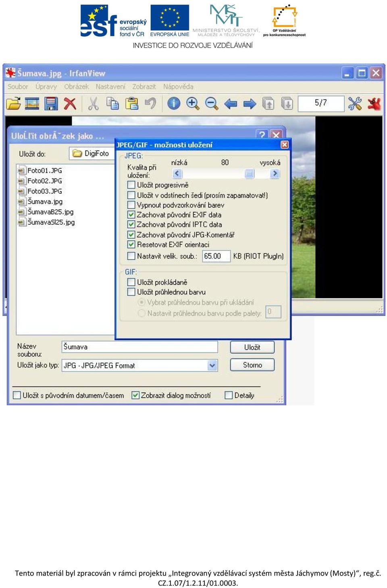
Task: Open the slideshow filmstrip icon
Action: coord(32,104)
